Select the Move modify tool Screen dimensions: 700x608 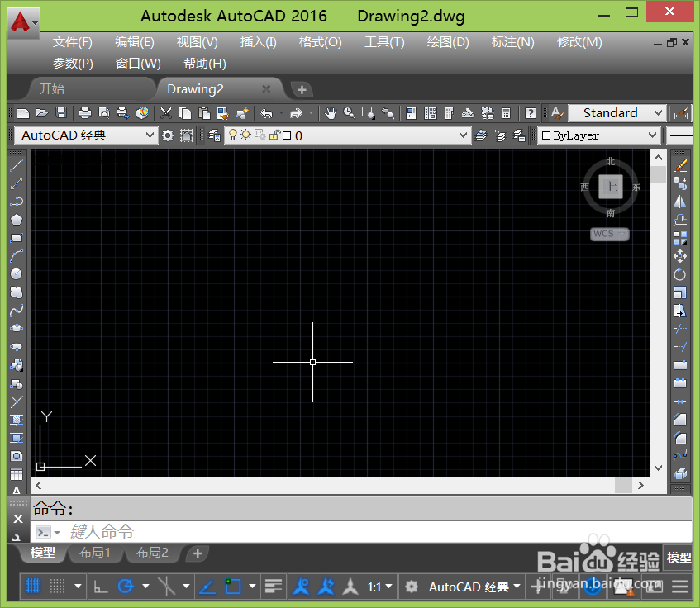(x=680, y=256)
